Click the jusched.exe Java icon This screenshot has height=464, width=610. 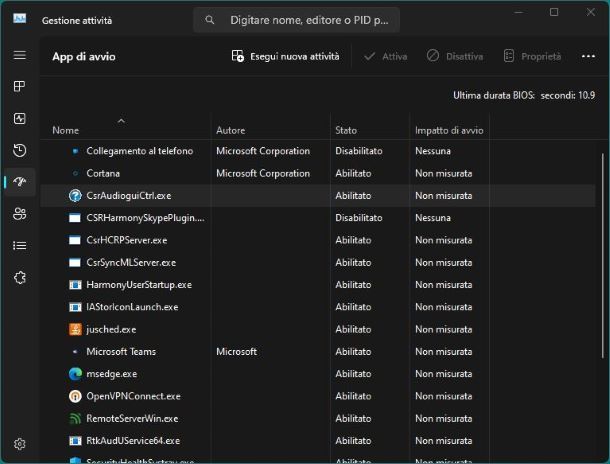(75, 329)
